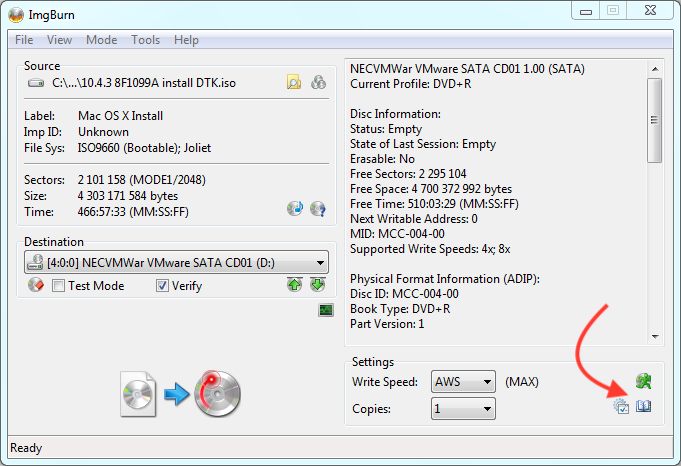681x466 pixels.
Task: Open the book-shaped log/guide icon
Action: [643, 407]
